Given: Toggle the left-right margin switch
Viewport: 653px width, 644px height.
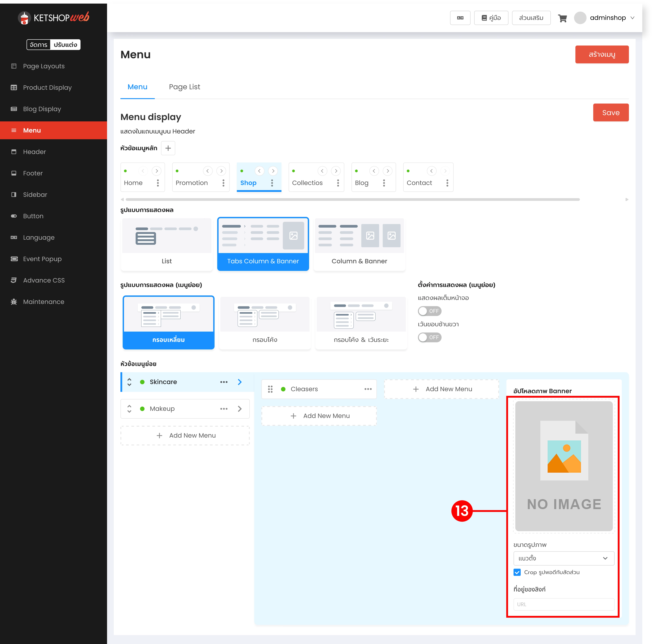Looking at the screenshot, I should click(x=429, y=337).
